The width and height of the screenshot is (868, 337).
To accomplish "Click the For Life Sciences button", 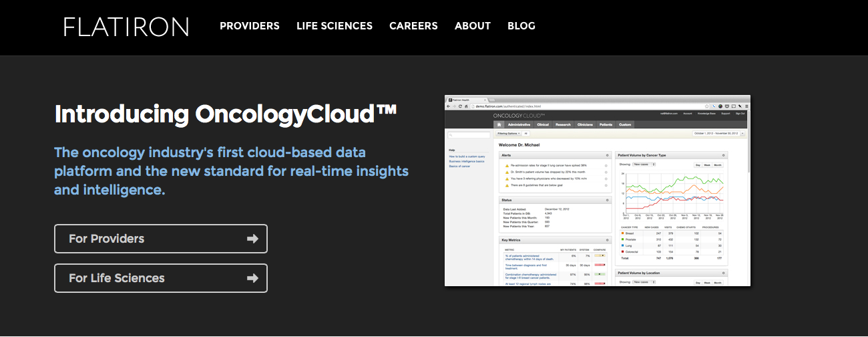I will pos(161,278).
